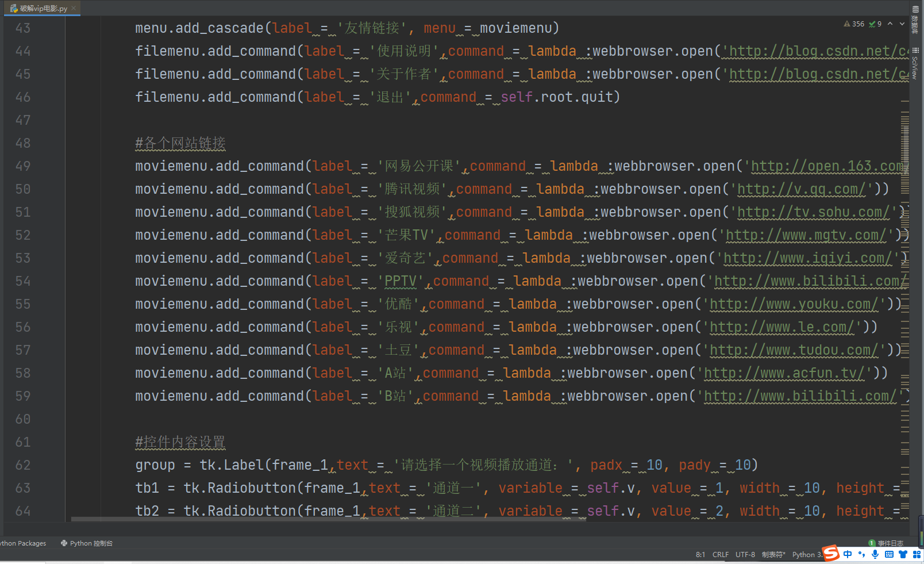
Task: Click the http://www.tudou.com/ URL on line 57
Action: (x=794, y=350)
